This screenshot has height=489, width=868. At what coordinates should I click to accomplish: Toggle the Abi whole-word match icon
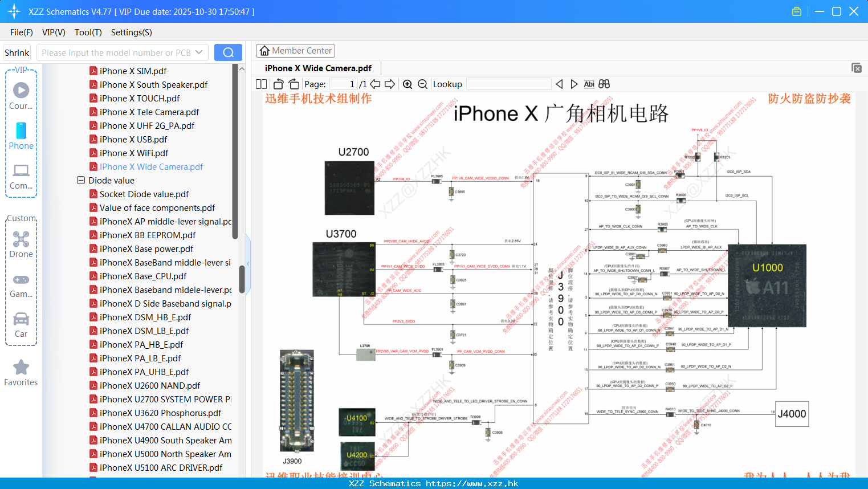(x=589, y=84)
